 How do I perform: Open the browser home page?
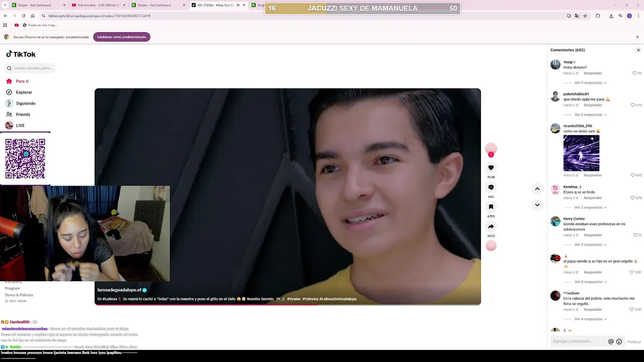(x=33, y=16)
